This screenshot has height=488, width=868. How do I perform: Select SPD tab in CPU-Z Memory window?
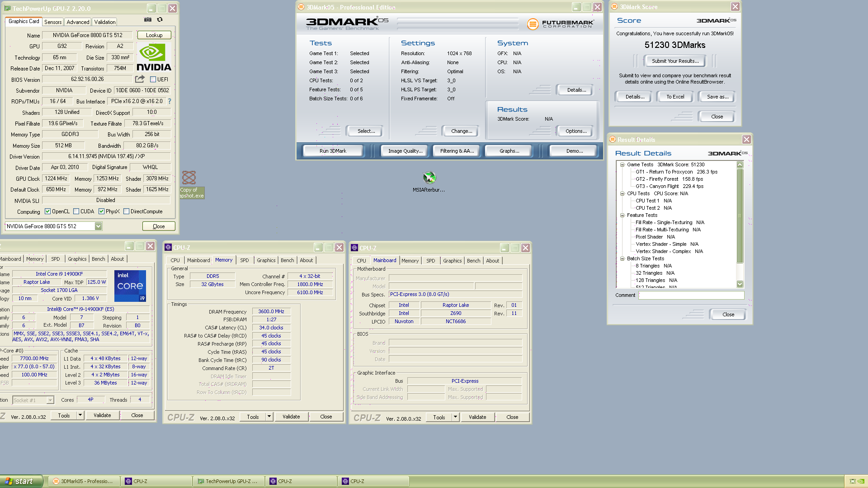244,260
